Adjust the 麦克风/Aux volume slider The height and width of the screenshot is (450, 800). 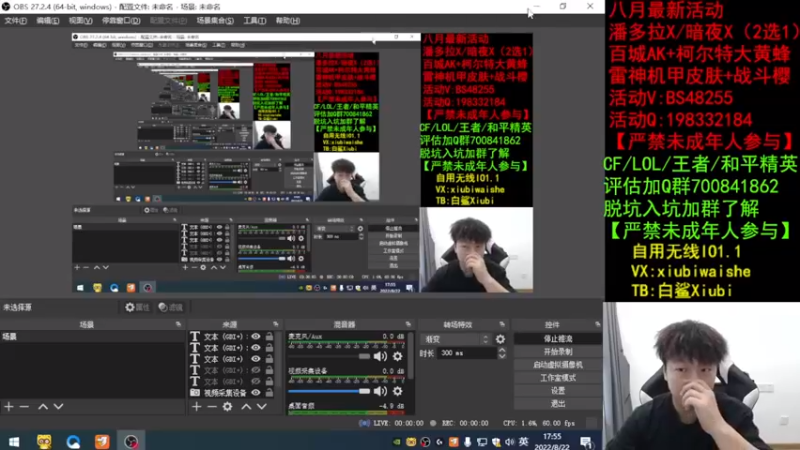(x=329, y=356)
